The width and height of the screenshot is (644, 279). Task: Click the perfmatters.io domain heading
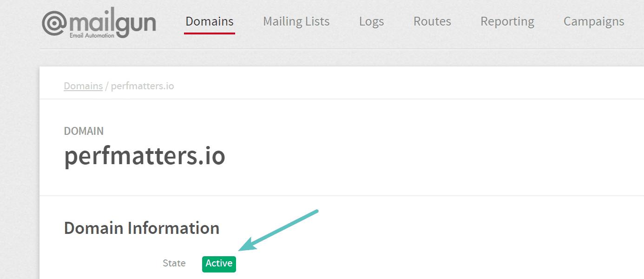[x=145, y=156]
